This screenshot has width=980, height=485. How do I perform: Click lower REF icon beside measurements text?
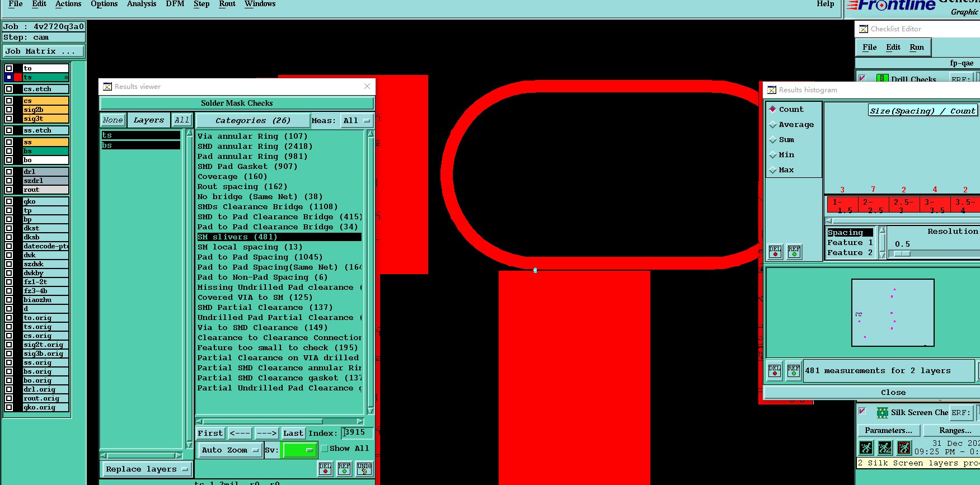[x=794, y=371]
